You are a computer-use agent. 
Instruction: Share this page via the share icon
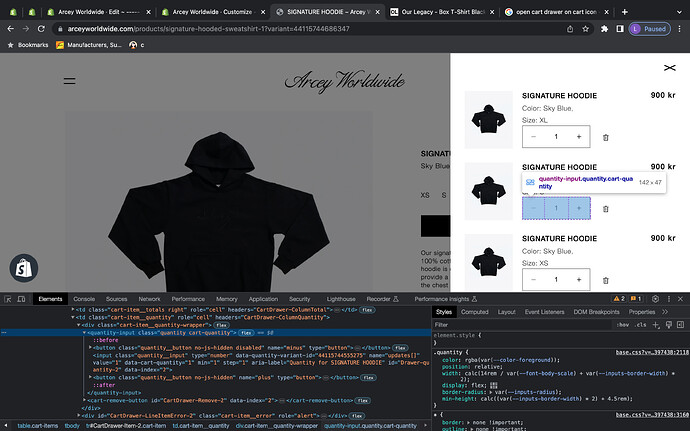coord(570,29)
